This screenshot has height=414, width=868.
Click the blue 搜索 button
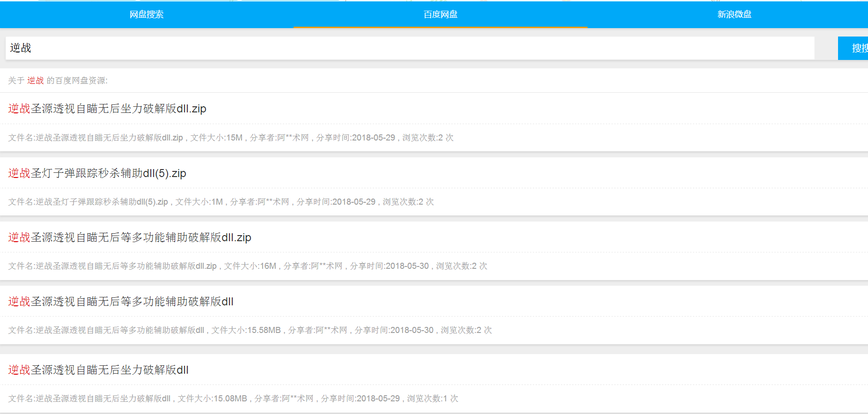click(853, 48)
